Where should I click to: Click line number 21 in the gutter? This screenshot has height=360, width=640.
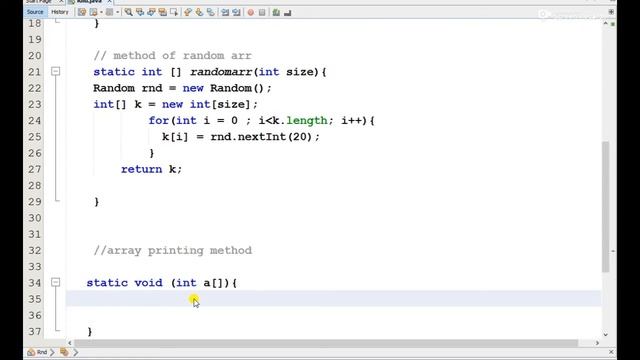[x=35, y=72]
